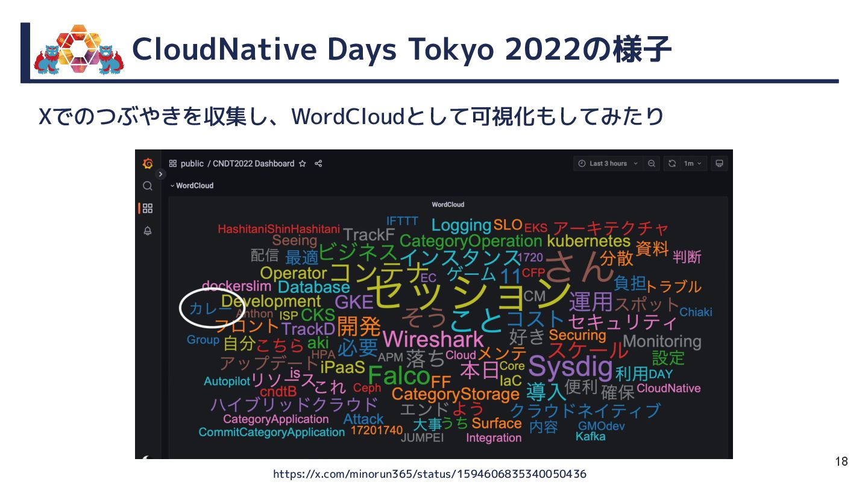Click the WordCloud panel title
Image resolution: width=868 pixels, height=488 pixels.
448,205
